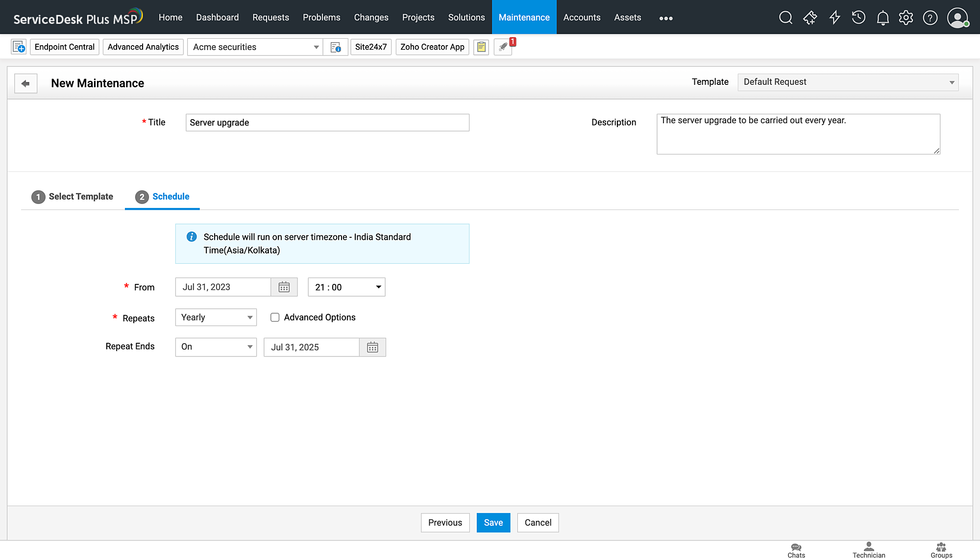Screen dimensions: 980x559
Task: Enable the Advanced Options checkbox
Action: click(x=275, y=317)
